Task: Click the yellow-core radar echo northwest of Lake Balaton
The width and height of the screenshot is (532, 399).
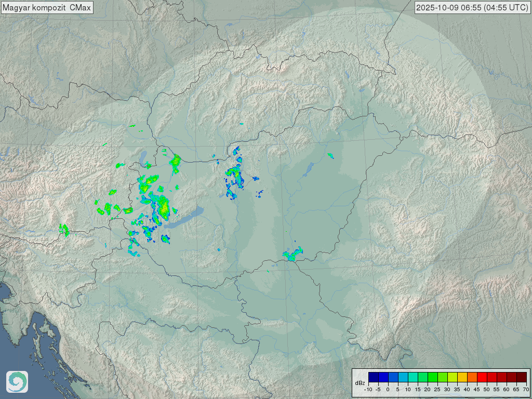Action: pos(164,208)
